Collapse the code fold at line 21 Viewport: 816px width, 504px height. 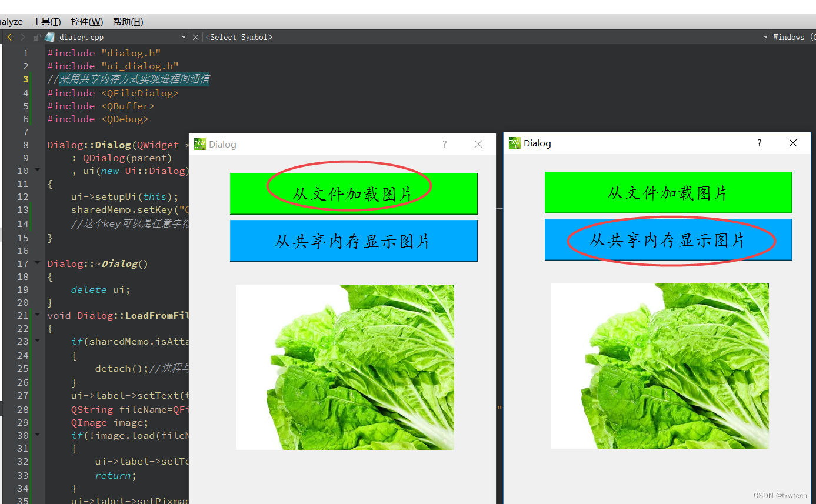tap(38, 315)
